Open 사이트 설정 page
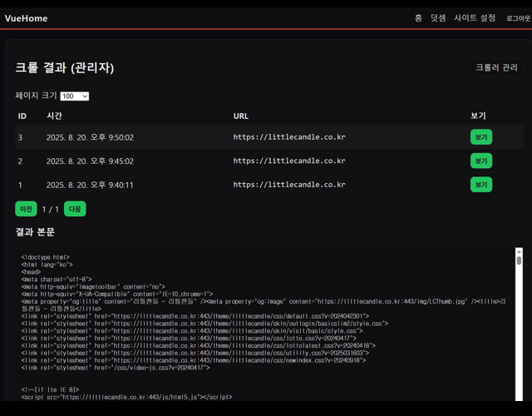Image resolution: width=532 pixels, height=416 pixels. [x=475, y=18]
